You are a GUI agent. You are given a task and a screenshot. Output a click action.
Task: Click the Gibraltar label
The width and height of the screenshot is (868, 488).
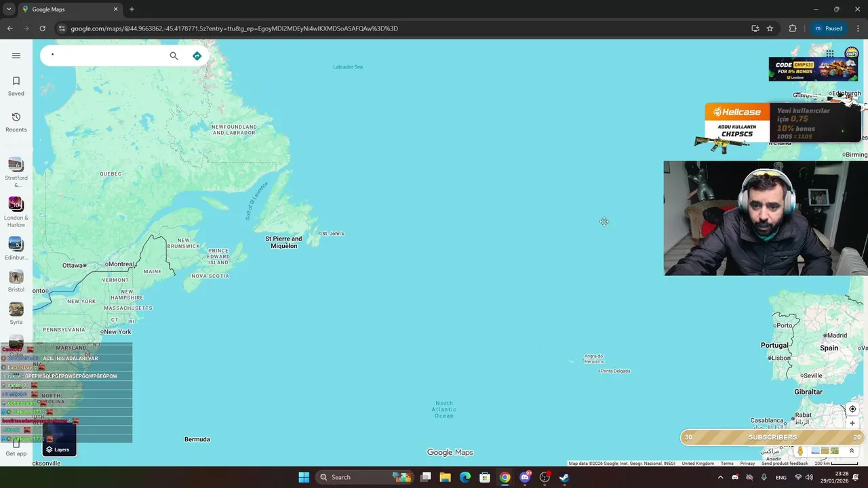pos(808,392)
